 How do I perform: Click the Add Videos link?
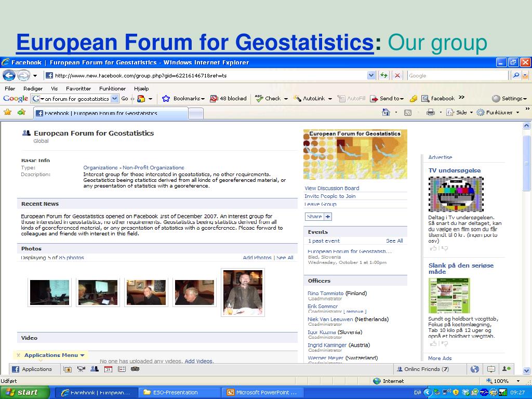pos(198,361)
